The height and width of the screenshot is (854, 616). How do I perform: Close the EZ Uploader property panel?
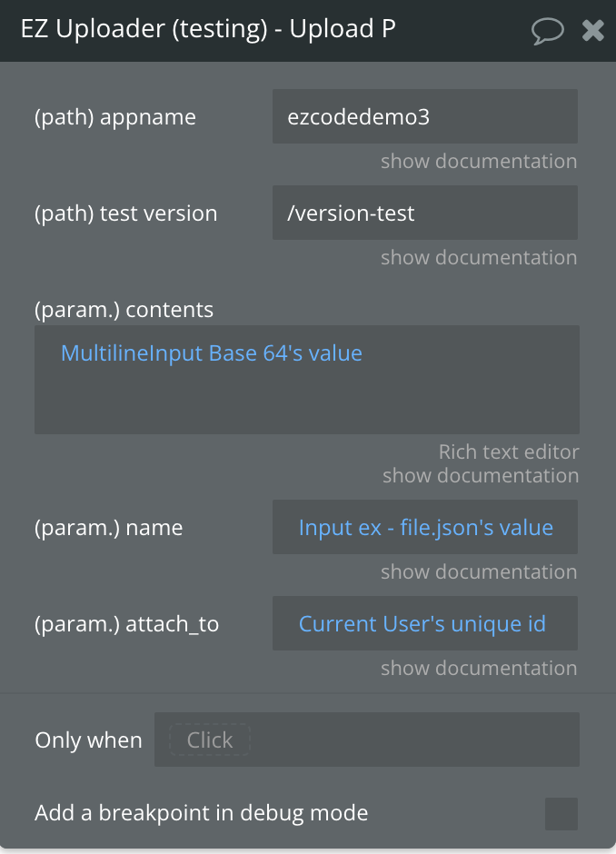592,31
